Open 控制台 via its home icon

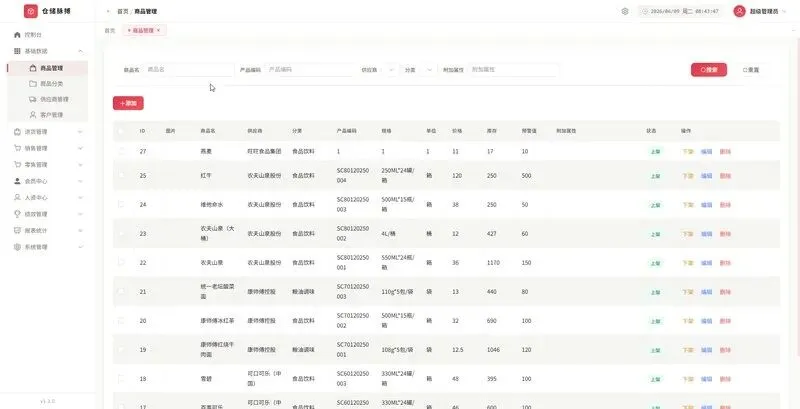pyautogui.click(x=17, y=35)
